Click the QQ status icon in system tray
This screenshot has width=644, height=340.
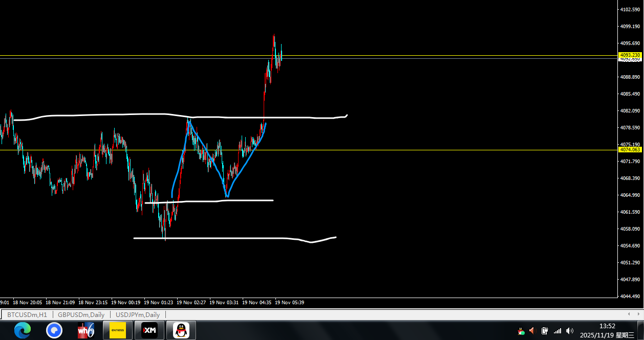coord(521,331)
